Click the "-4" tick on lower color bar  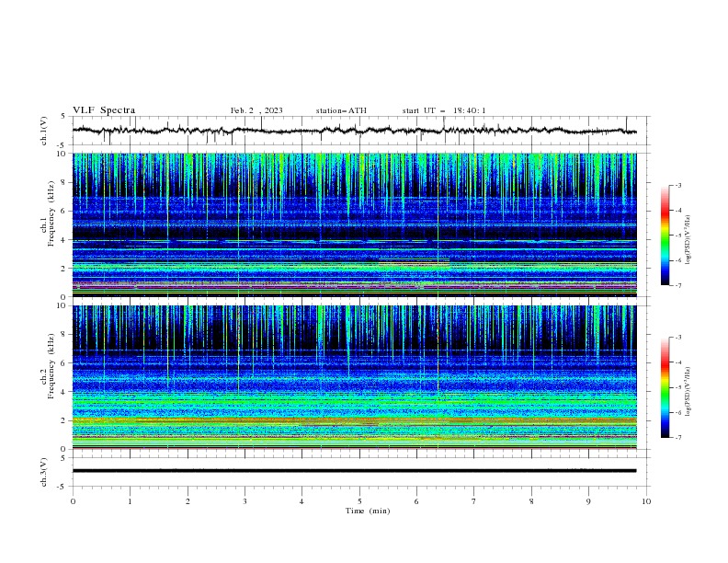pos(677,362)
